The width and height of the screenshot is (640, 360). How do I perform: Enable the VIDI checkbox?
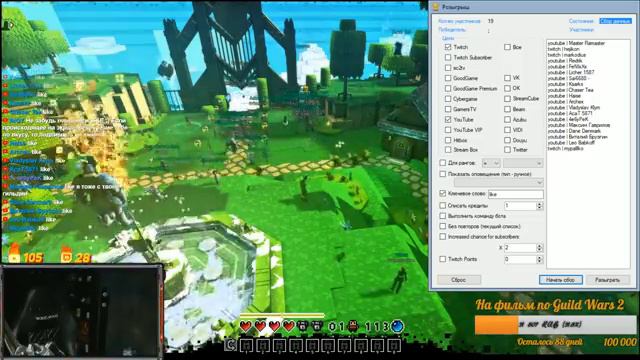pyautogui.click(x=507, y=130)
